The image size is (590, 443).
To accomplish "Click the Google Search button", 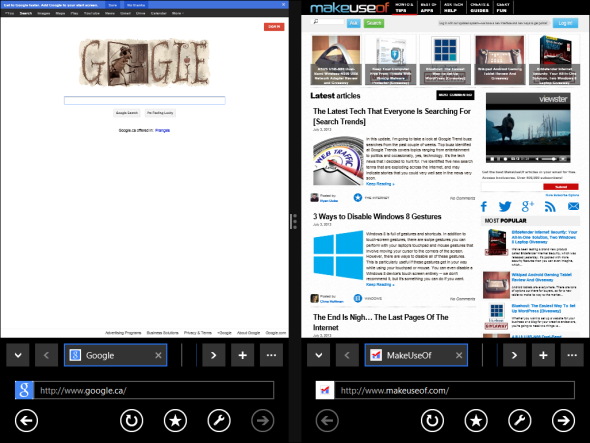I will 127,113.
